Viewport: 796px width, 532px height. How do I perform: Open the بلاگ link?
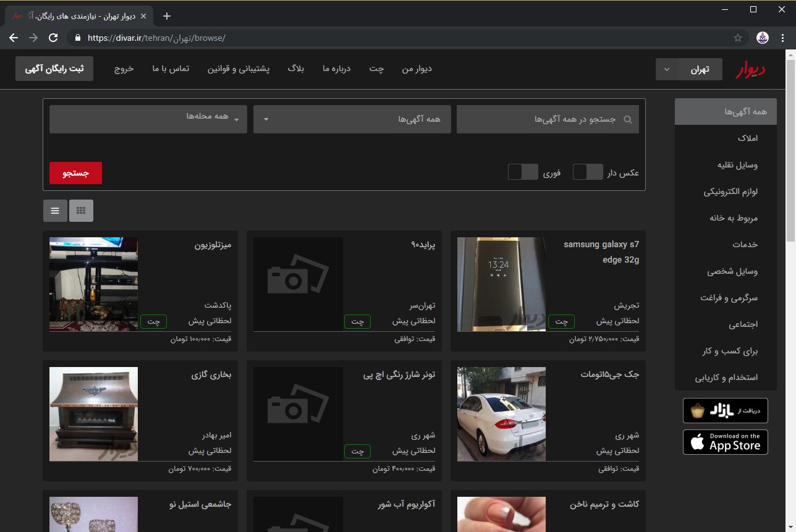(296, 69)
